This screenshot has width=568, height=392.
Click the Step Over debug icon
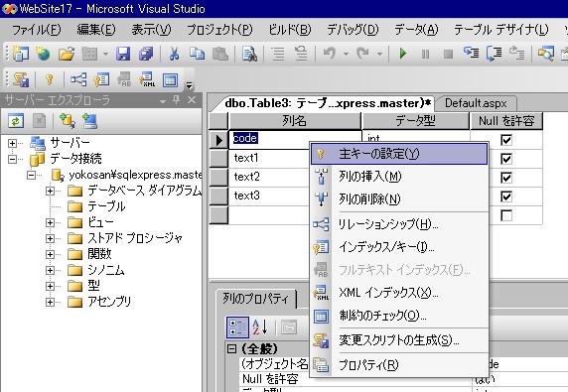pyautogui.click(x=495, y=54)
